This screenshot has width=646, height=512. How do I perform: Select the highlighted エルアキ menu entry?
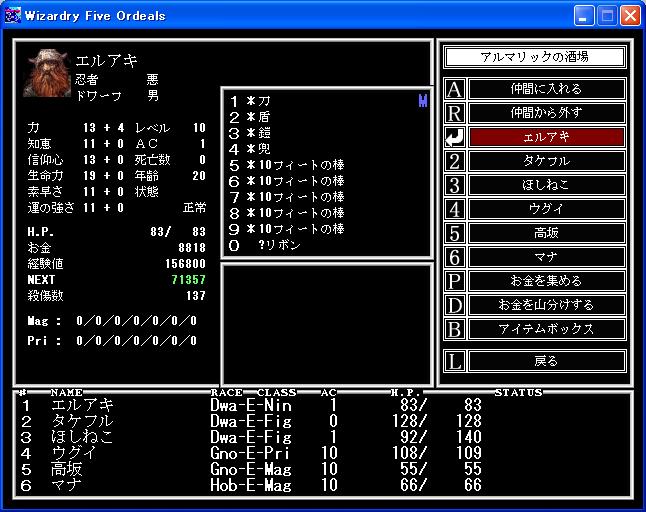(547, 137)
